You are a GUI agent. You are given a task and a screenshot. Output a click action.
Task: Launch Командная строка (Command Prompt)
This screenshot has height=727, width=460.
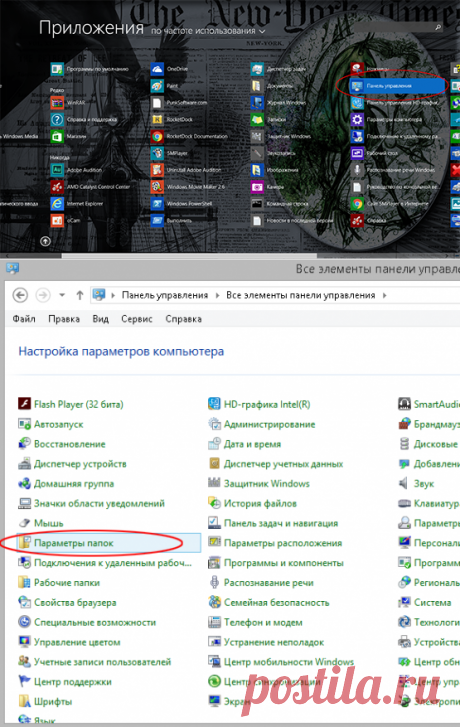[x=280, y=204]
